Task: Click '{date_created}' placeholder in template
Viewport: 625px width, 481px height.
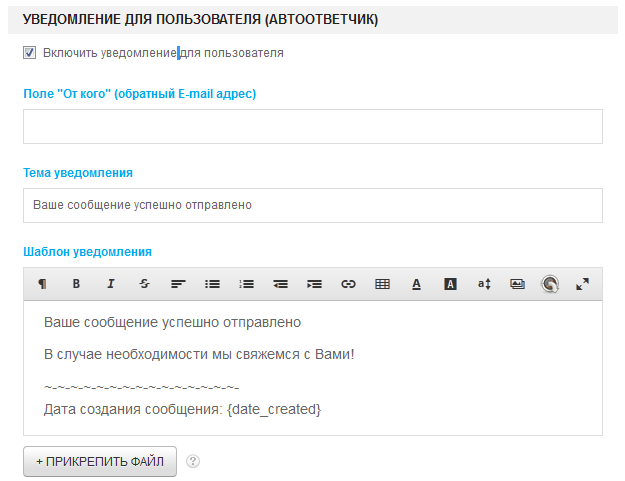Action: pyautogui.click(x=274, y=409)
